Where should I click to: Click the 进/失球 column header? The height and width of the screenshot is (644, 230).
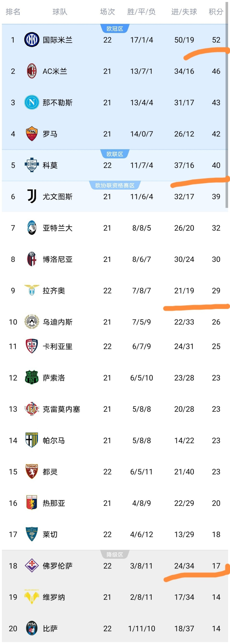click(184, 12)
